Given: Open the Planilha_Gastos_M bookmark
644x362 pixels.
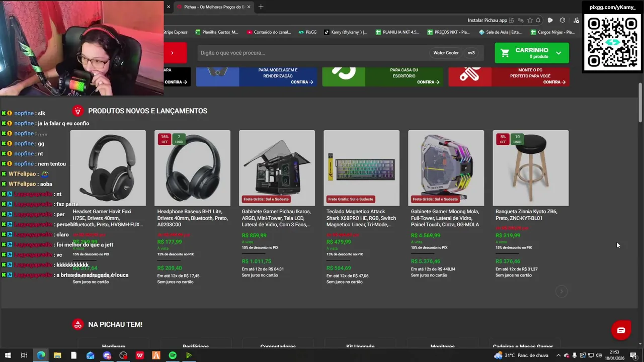Looking at the screenshot, I should pyautogui.click(x=217, y=32).
